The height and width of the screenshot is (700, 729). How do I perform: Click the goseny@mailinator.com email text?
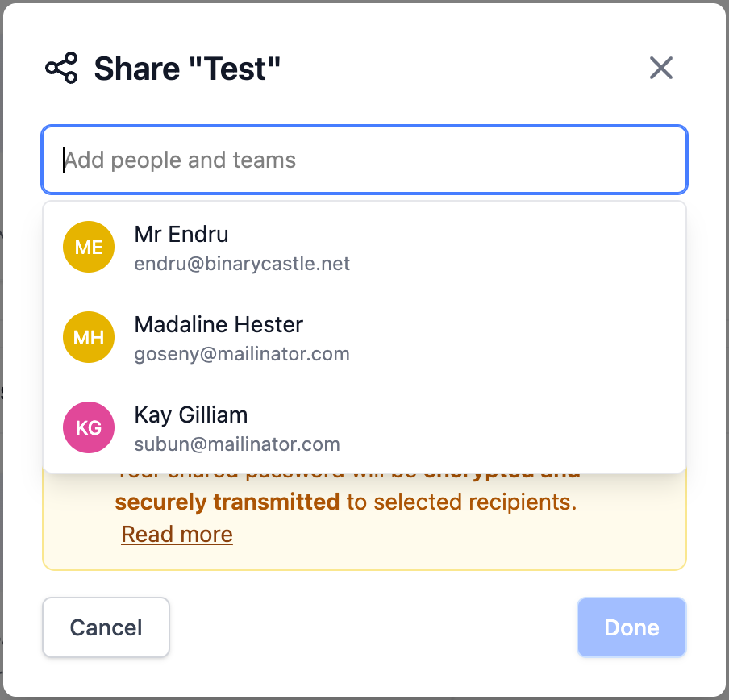coord(242,354)
